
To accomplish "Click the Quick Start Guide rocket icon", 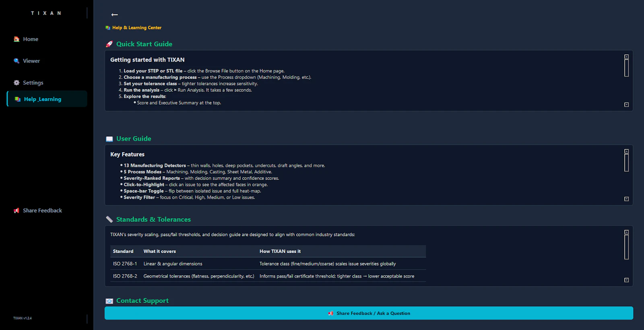I will pyautogui.click(x=109, y=44).
